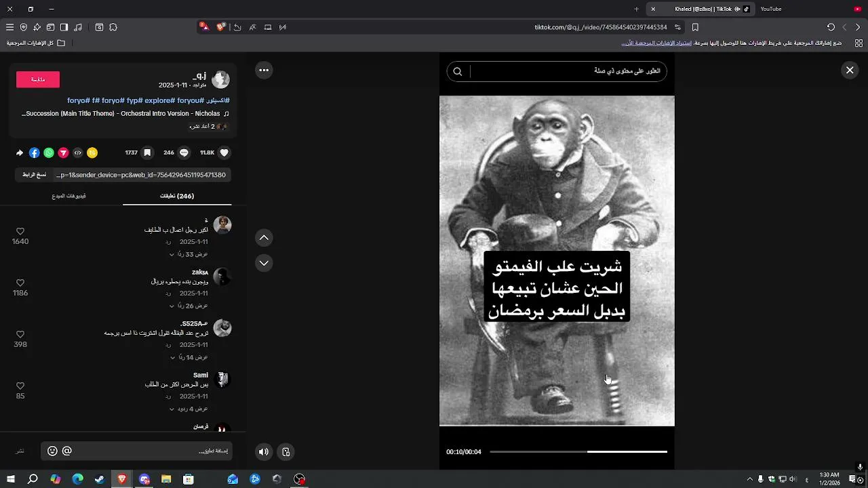Open Steam from the taskbar
This screenshot has height=488, width=868.
(100, 479)
